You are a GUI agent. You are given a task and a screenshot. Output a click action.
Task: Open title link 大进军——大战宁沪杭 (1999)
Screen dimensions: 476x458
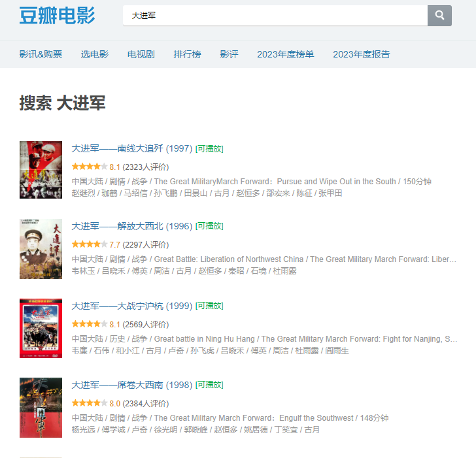pyautogui.click(x=132, y=306)
